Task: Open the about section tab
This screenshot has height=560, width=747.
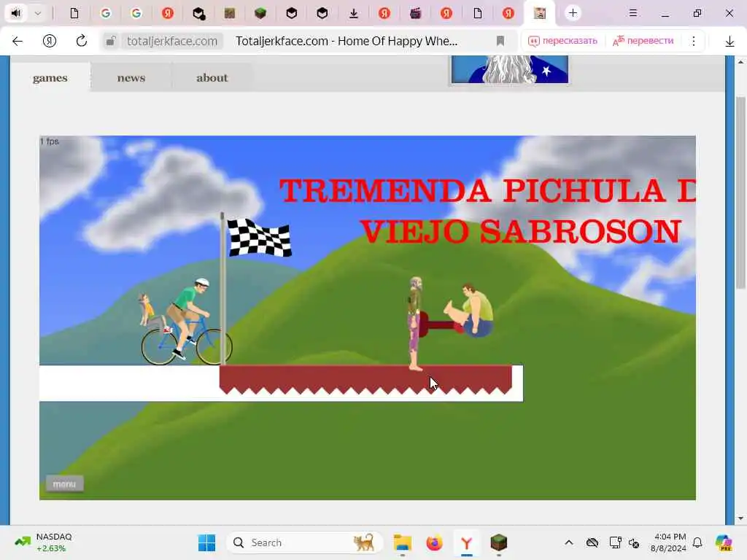Action: point(212,77)
